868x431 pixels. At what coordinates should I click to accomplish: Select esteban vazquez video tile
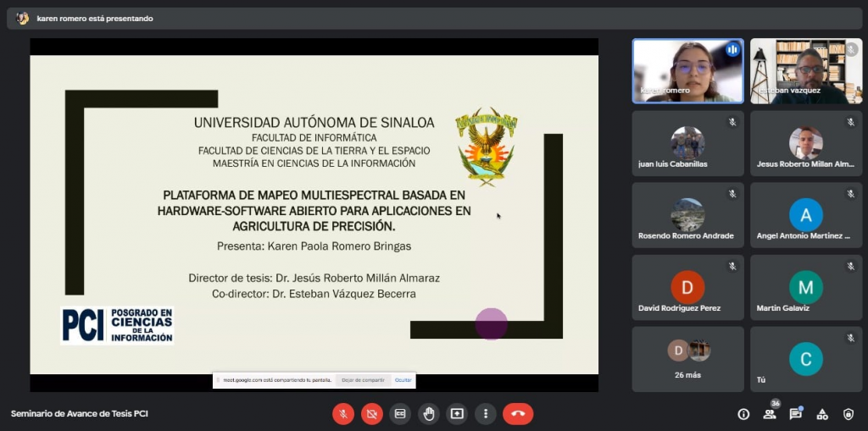(x=806, y=71)
